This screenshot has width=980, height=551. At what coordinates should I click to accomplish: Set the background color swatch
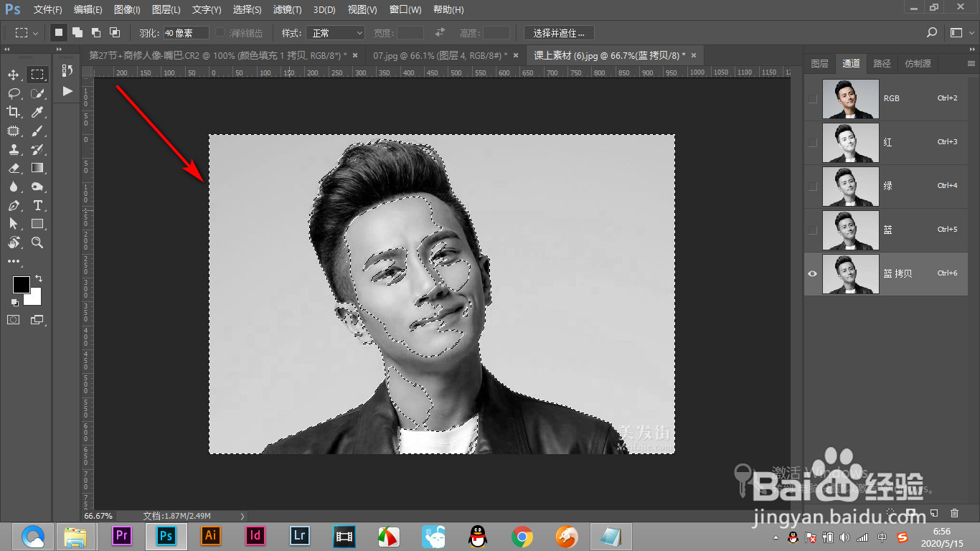[34, 297]
